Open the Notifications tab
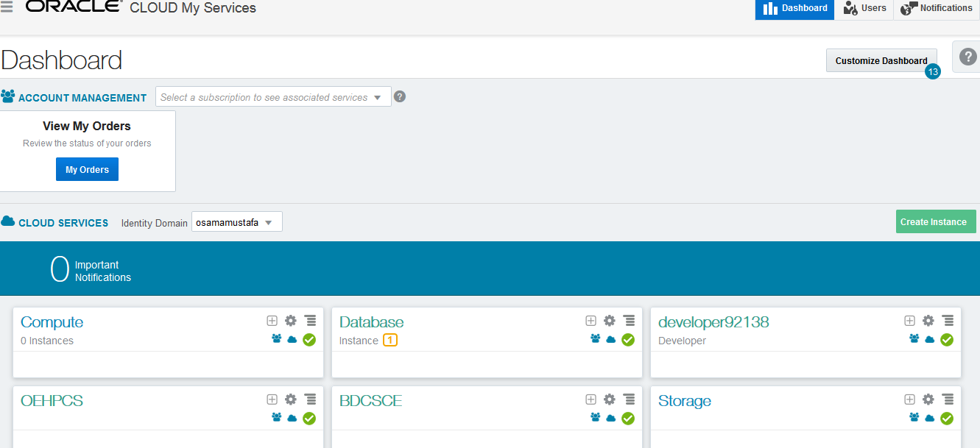The width and height of the screenshot is (980, 448). (x=937, y=9)
